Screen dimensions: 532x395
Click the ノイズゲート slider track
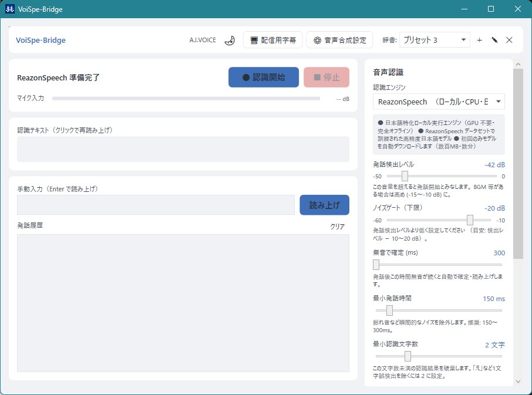439,220
